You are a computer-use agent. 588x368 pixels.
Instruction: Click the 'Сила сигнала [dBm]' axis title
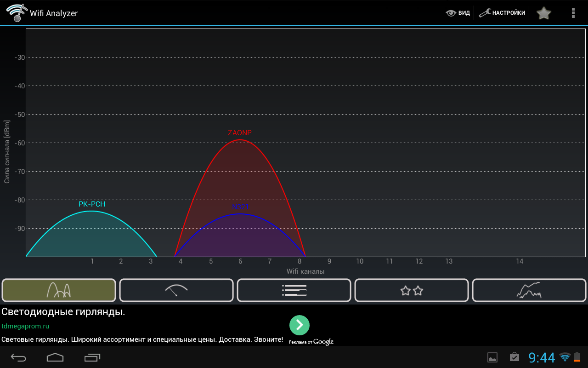coord(7,152)
